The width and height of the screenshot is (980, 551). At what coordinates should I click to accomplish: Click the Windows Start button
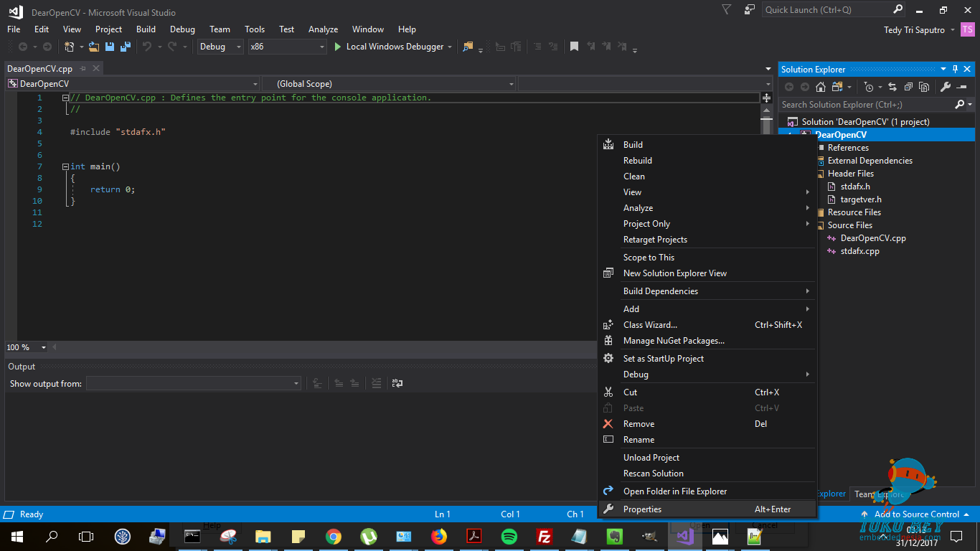[17, 536]
